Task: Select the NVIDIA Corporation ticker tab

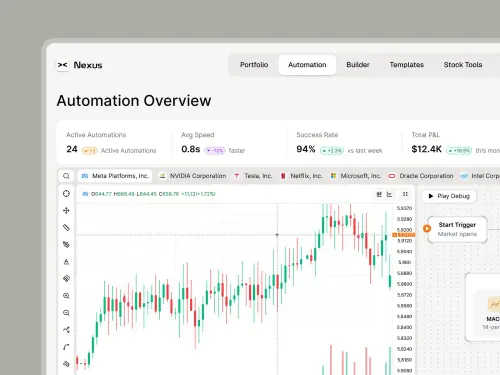Action: 193,176
